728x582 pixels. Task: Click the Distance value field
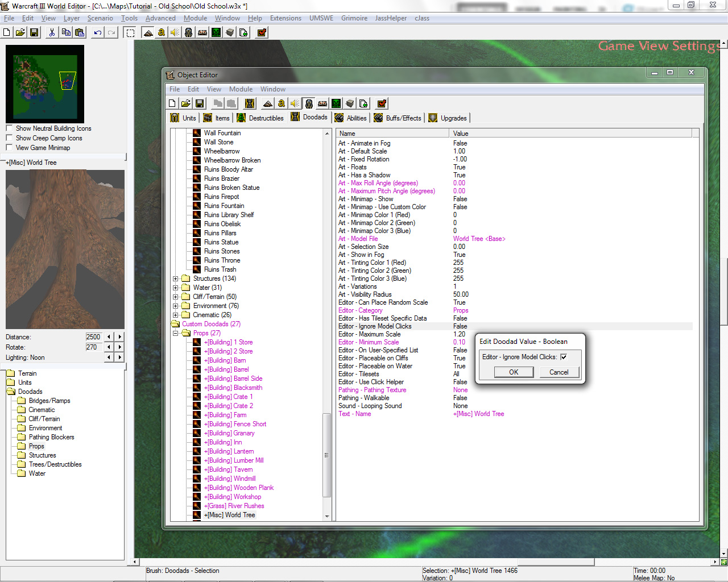93,337
